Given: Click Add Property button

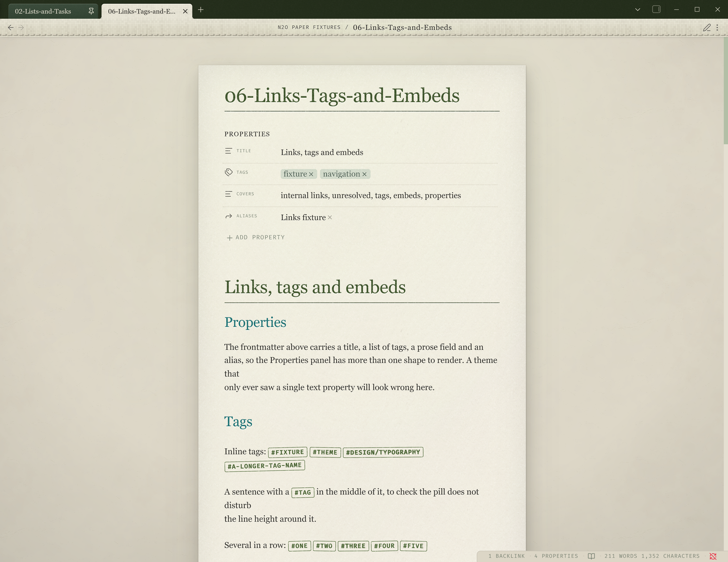Looking at the screenshot, I should tap(256, 238).
